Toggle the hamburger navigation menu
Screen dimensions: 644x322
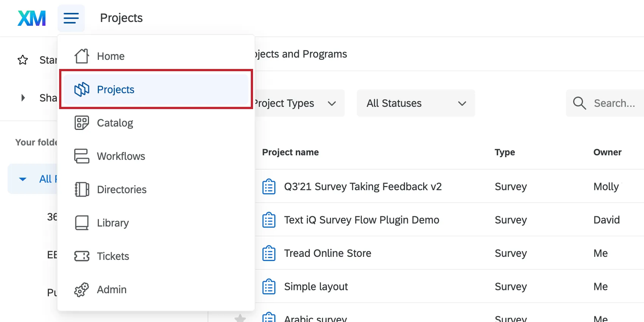pos(71,18)
